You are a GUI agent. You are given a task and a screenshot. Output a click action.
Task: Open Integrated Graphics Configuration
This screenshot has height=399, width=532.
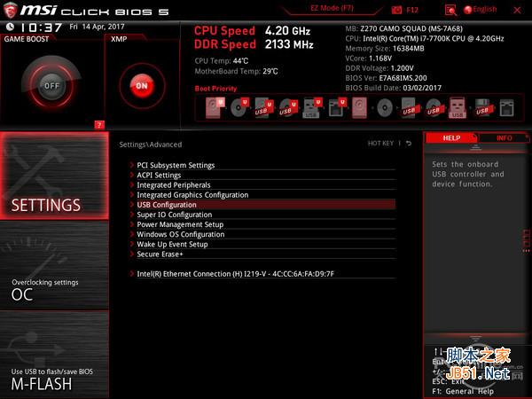pyautogui.click(x=262, y=195)
